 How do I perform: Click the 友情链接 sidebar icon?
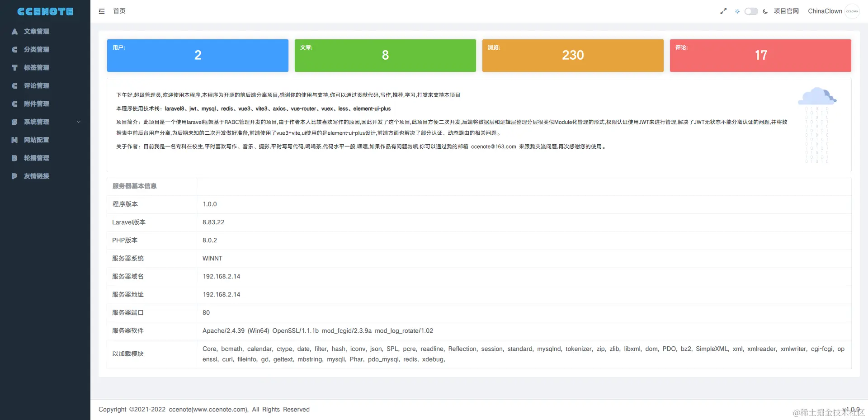point(14,176)
